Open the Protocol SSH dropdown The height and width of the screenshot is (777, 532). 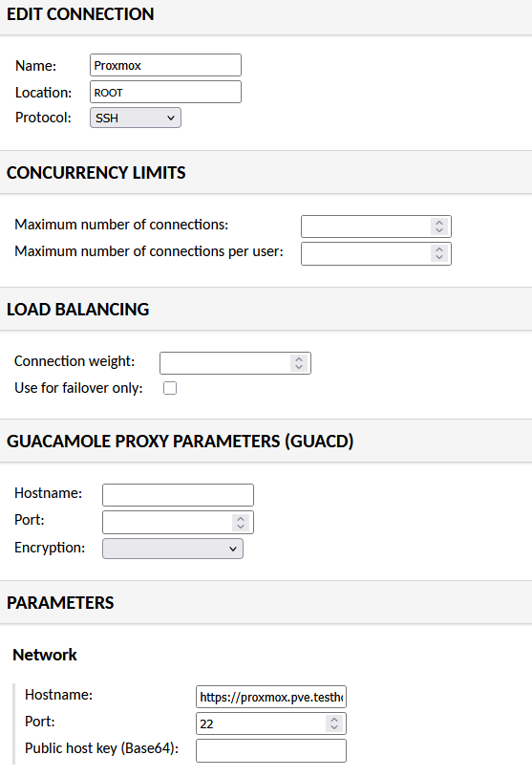[136, 118]
